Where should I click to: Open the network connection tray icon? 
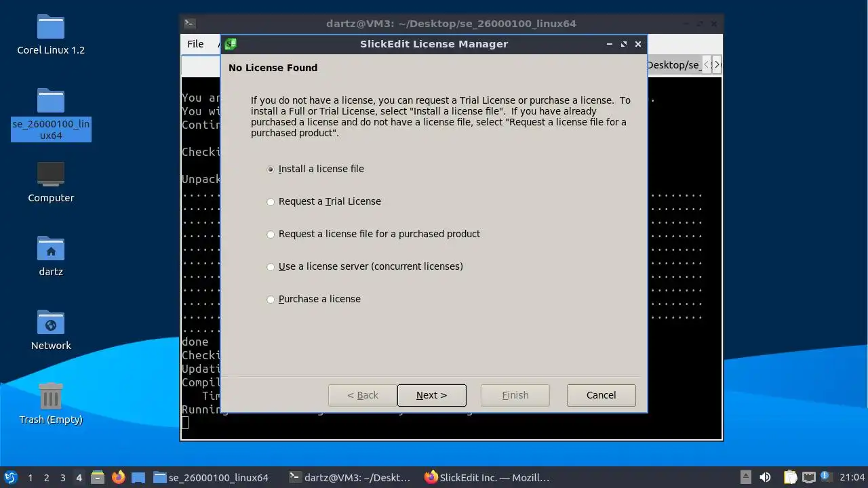click(808, 477)
